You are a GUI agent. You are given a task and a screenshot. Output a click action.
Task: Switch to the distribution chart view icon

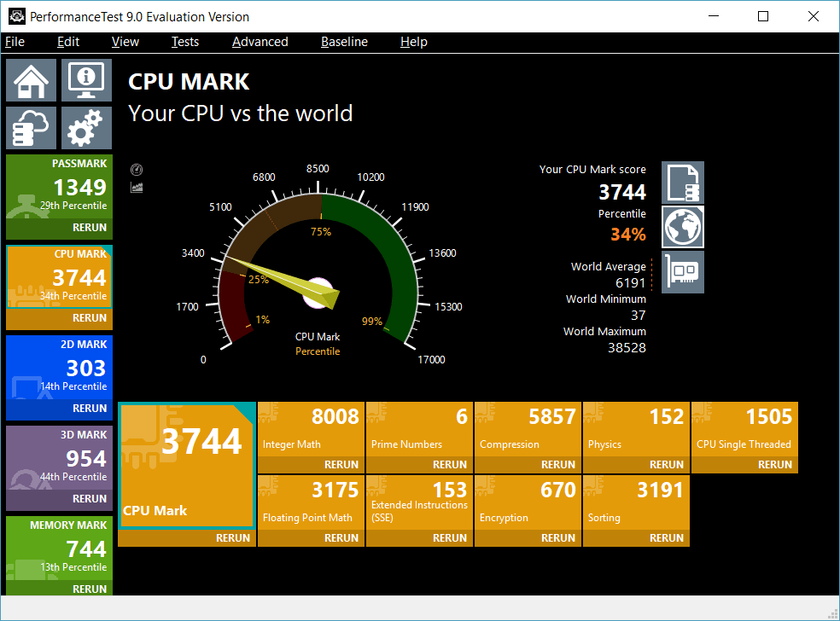click(x=137, y=188)
